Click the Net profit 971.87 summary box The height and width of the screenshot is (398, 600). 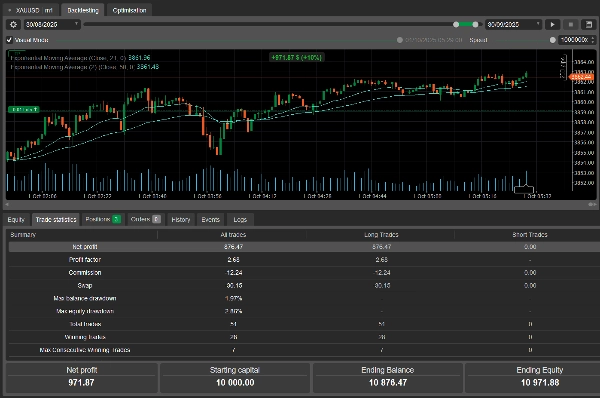82,377
